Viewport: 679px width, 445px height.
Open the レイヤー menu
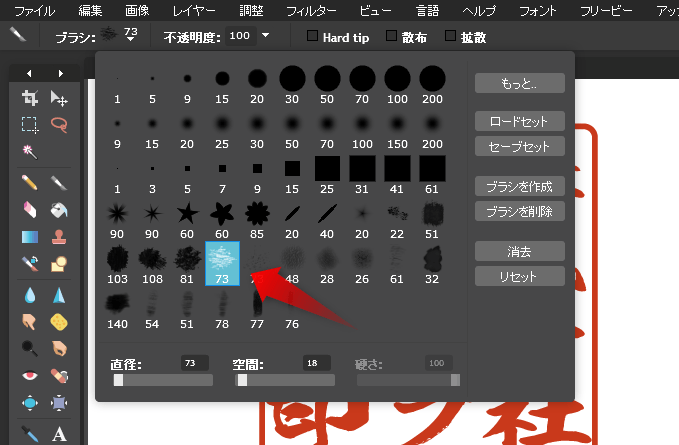[194, 11]
